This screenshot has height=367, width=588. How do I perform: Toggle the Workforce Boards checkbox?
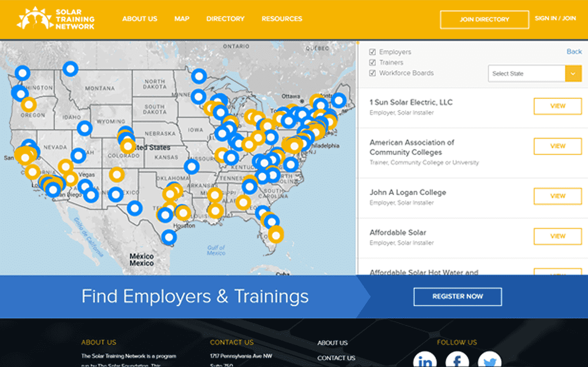(372, 73)
